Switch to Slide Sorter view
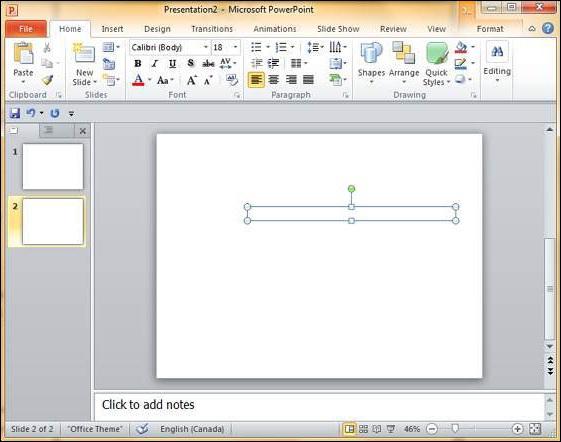 point(363,429)
